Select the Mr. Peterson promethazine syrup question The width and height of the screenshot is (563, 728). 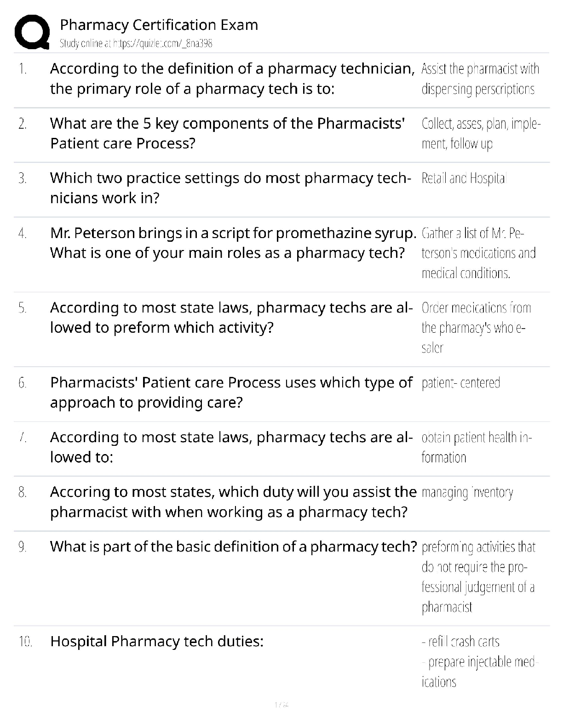click(x=233, y=243)
